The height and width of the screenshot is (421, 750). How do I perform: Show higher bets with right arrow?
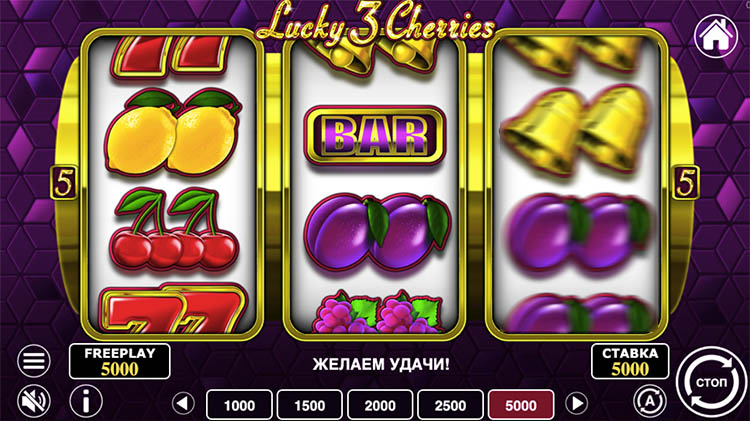(x=577, y=404)
